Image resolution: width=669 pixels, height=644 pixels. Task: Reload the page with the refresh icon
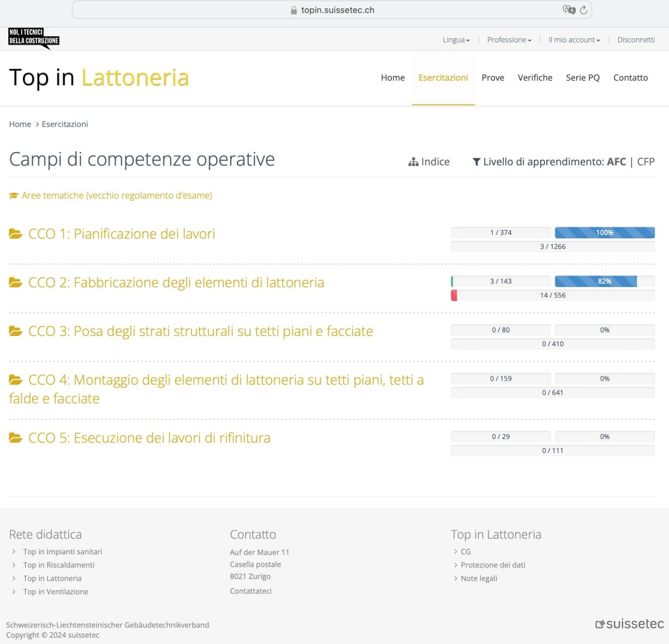(584, 10)
